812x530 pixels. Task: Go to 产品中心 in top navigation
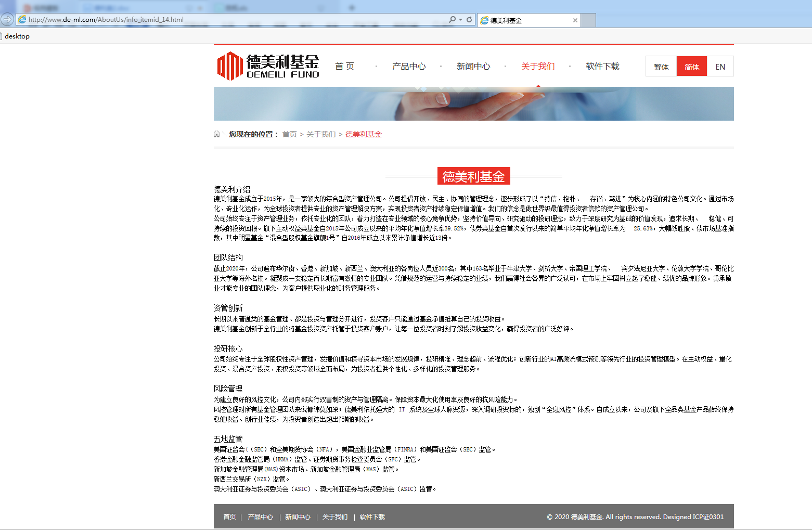click(x=409, y=67)
